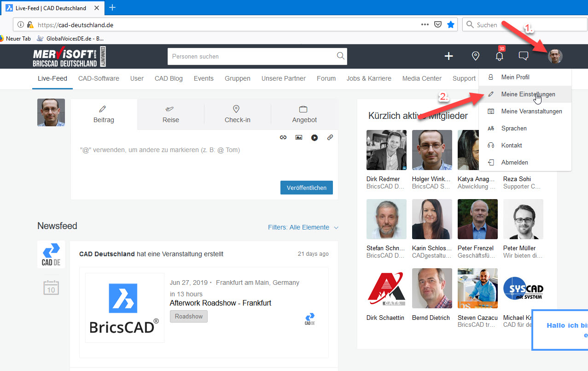
Task: Open the browser page actions ellipsis menu
Action: click(x=425, y=25)
